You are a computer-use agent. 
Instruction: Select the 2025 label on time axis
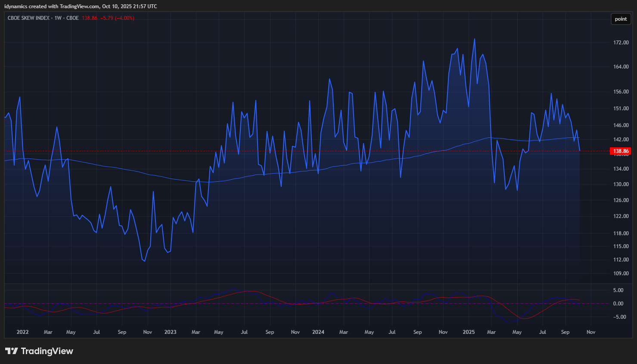pos(469,332)
